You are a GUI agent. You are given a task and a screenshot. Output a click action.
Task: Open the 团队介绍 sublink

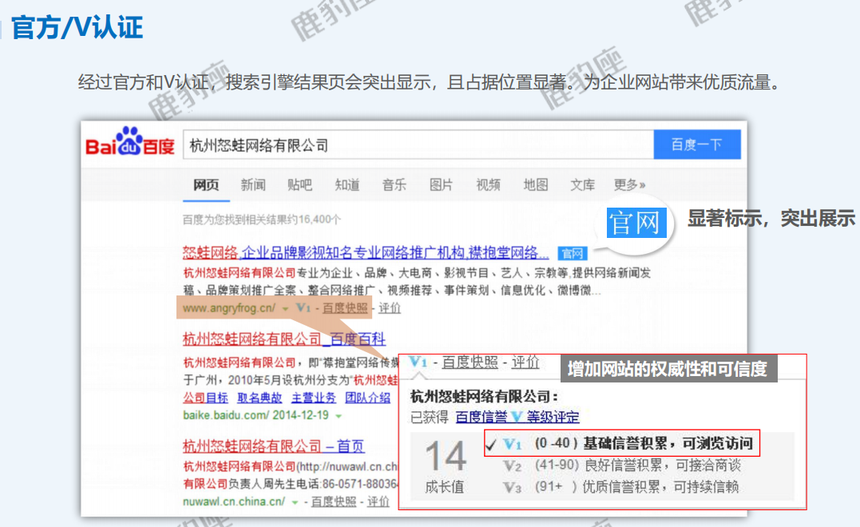click(x=367, y=398)
